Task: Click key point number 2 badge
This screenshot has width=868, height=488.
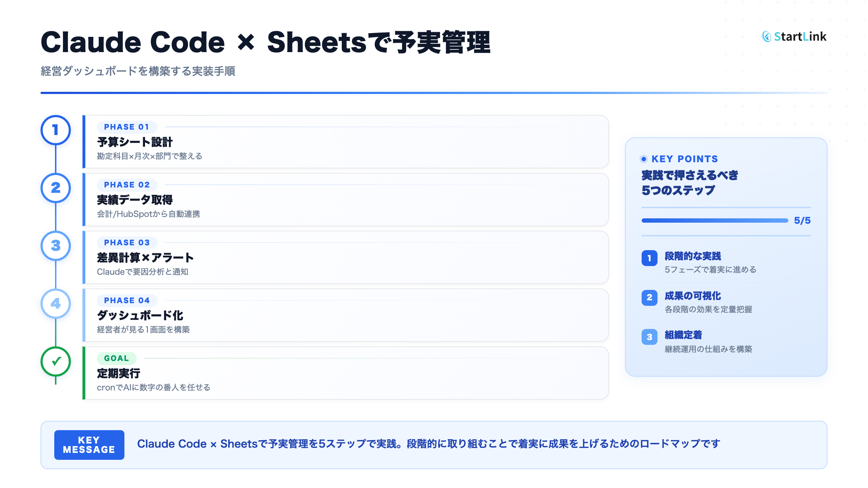Action: (x=649, y=297)
